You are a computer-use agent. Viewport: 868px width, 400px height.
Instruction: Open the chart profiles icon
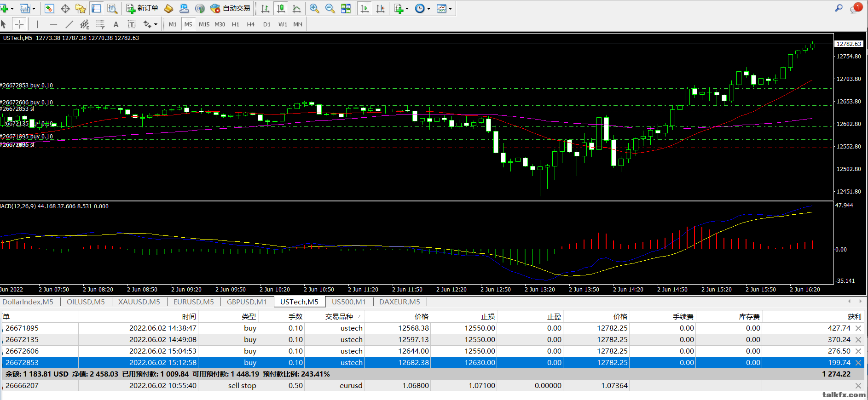[25, 8]
